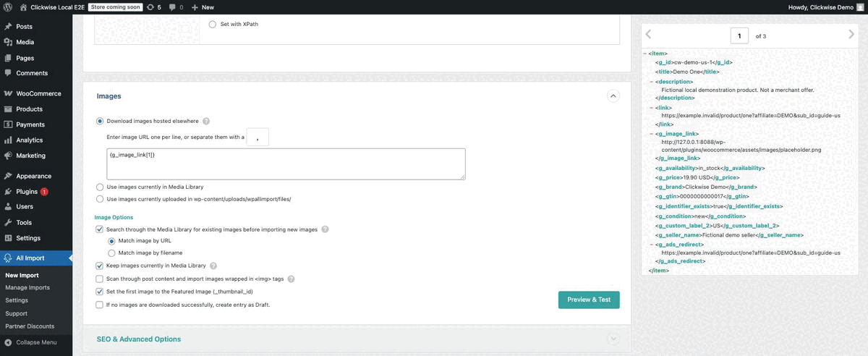
Task: Click the Comments icon in sidebar
Action: click(8, 73)
